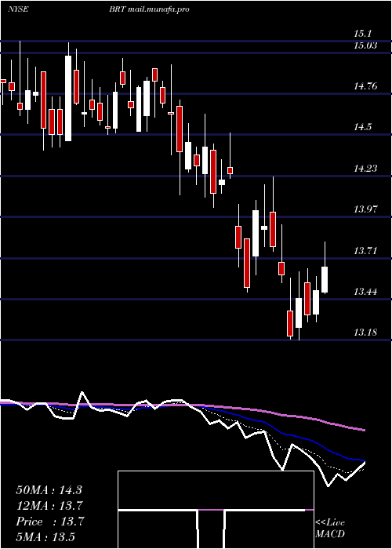Click the Price : 13.7 readout
Screen dimensions: 392x549
[x=50, y=522]
